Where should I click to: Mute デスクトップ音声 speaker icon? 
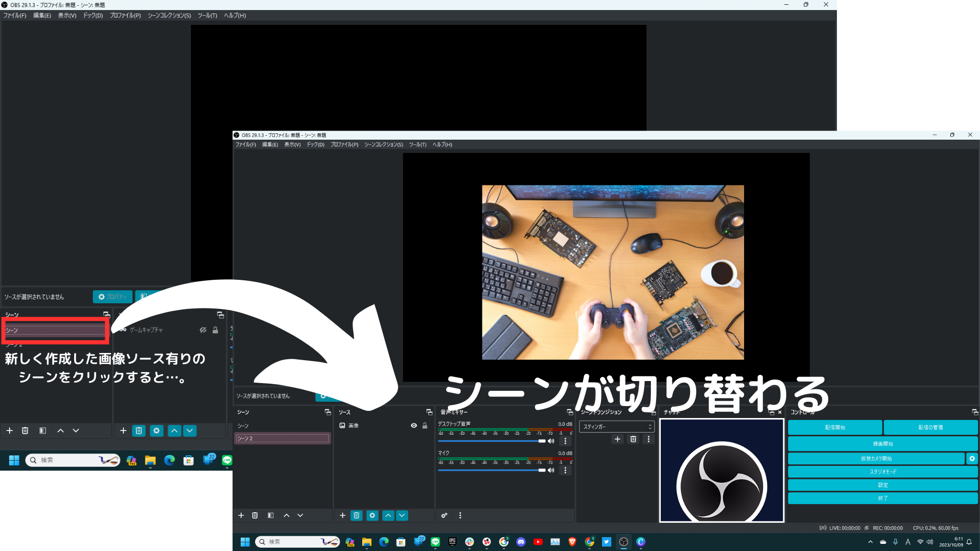[x=551, y=441]
